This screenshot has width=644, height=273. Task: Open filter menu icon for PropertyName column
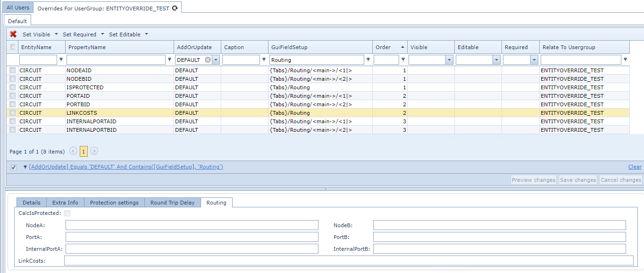coord(169,60)
